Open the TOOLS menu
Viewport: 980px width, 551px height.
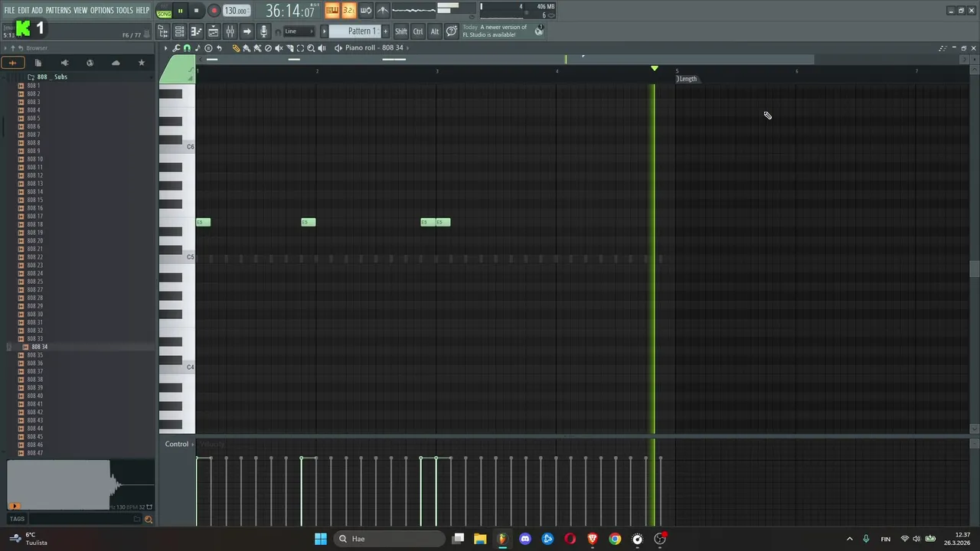pyautogui.click(x=124, y=10)
